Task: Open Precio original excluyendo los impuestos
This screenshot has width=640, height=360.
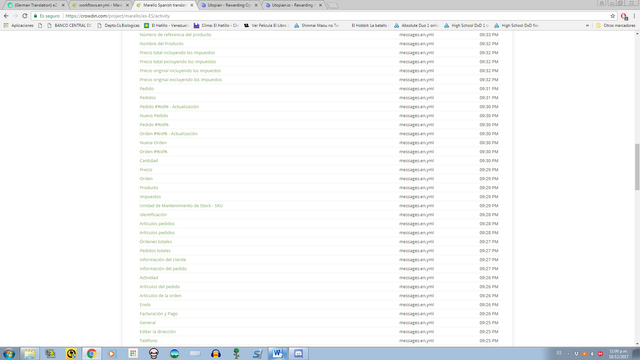Action: pyautogui.click(x=181, y=80)
